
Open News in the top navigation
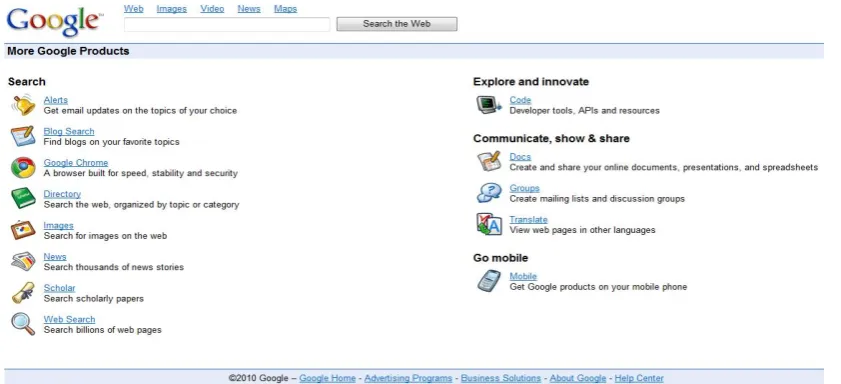coord(249,9)
